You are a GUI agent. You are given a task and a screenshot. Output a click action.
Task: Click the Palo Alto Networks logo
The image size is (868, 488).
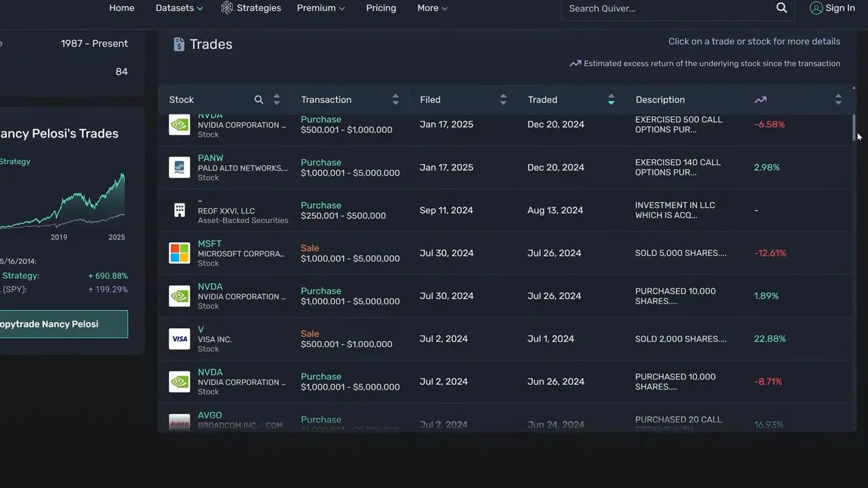[179, 167]
